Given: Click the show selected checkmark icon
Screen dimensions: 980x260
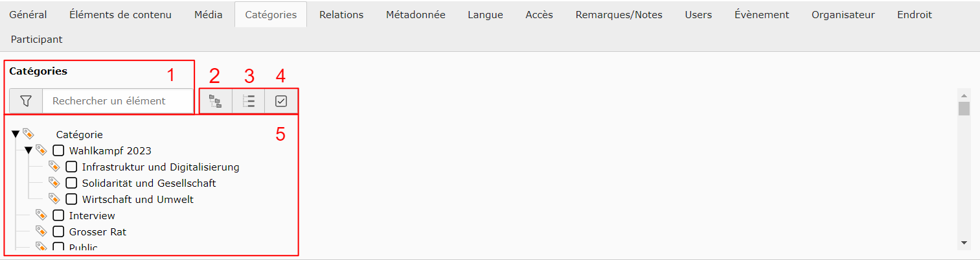Looking at the screenshot, I should pyautogui.click(x=281, y=101).
